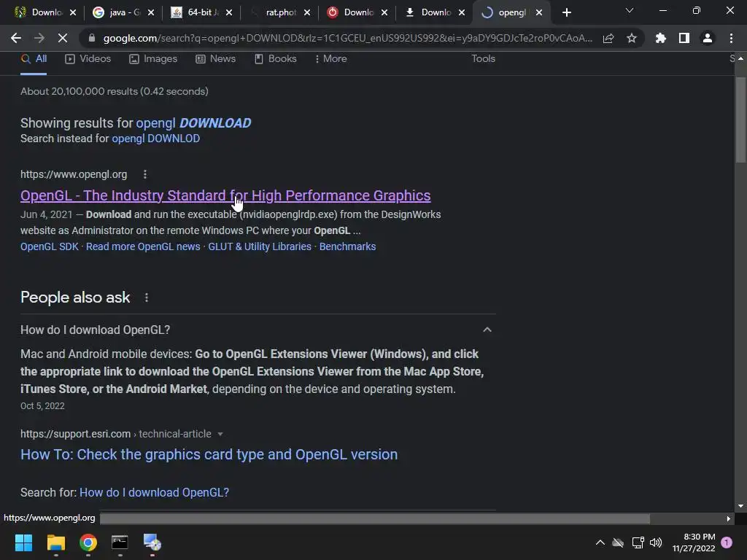The height and width of the screenshot is (560, 747).
Task: Open dropdown arrow beside support.esri.com URL
Action: [220, 435]
